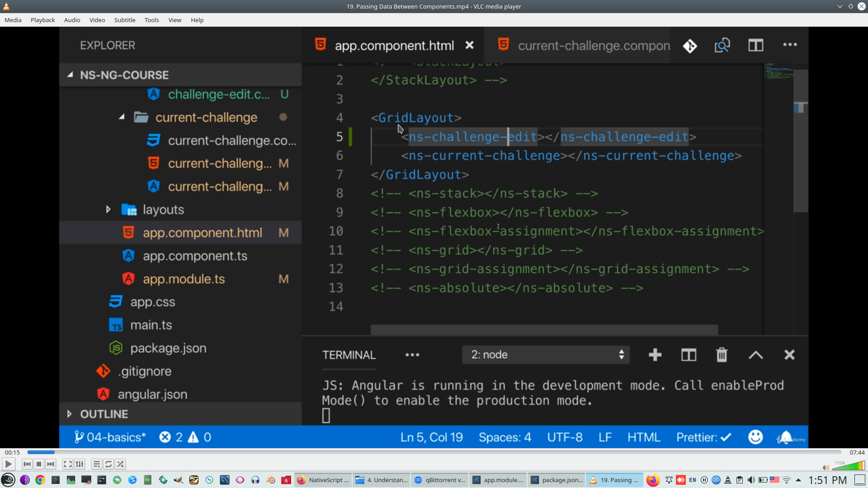The height and width of the screenshot is (488, 868).
Task: Toggle the VLC playlist view
Action: point(96,464)
